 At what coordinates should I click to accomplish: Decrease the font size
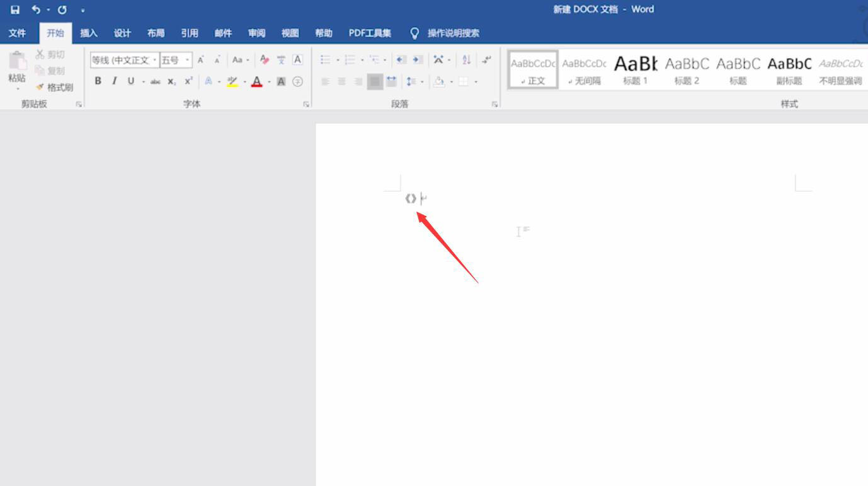pyautogui.click(x=217, y=60)
